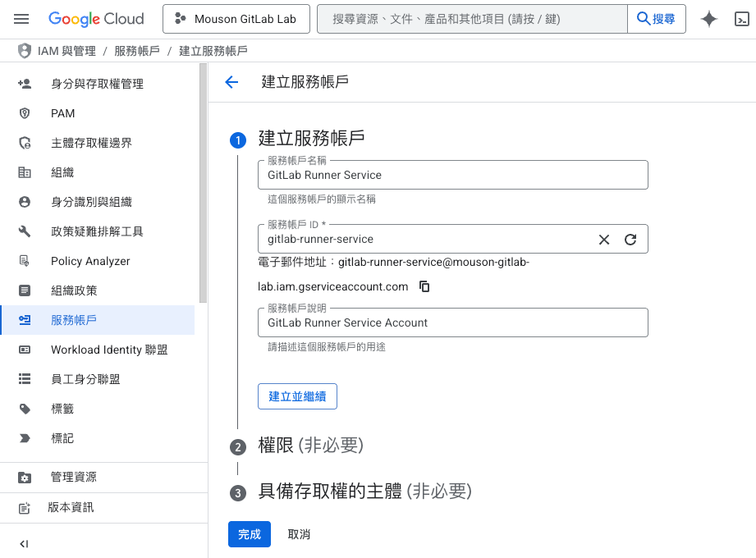
Task: Open 管理資源 sidebar item
Action: [x=103, y=478]
